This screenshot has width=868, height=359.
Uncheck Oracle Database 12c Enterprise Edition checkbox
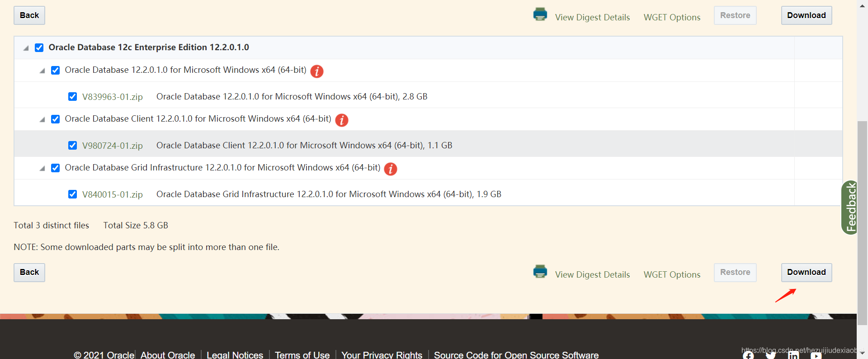39,47
